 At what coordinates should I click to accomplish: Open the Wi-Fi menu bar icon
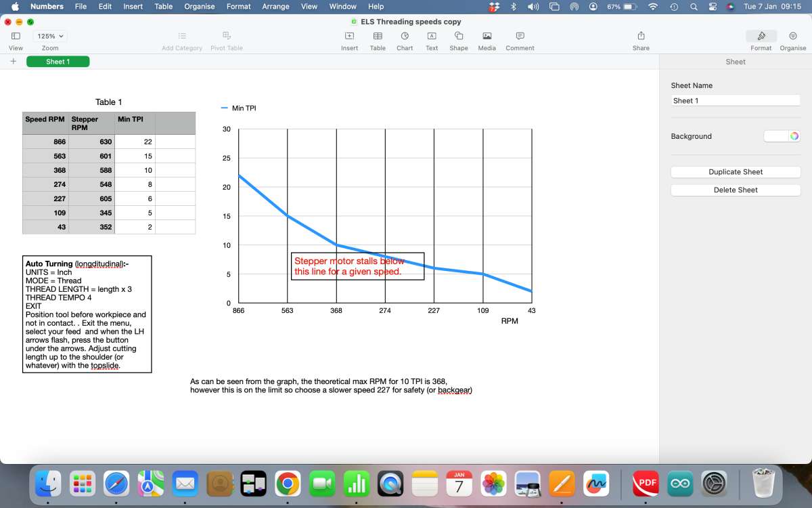click(x=653, y=7)
